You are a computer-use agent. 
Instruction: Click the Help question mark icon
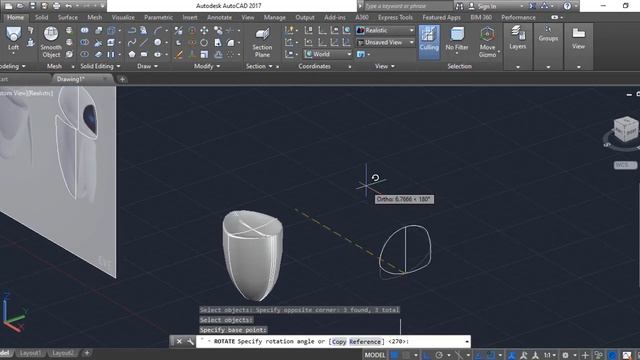coord(567,6)
